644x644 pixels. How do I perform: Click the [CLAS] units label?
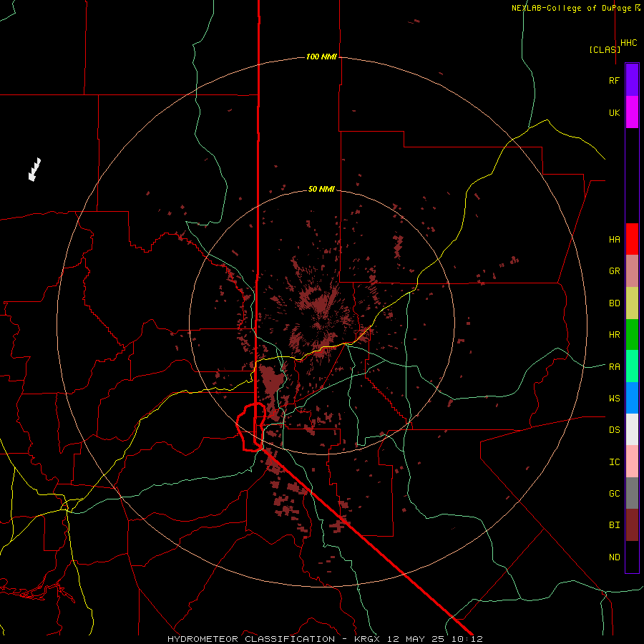(x=605, y=49)
